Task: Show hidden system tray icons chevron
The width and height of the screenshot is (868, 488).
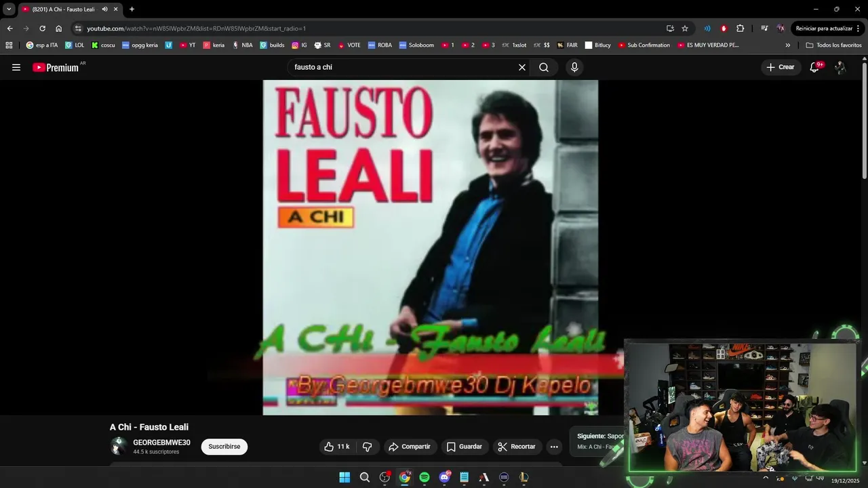Action: pos(766,477)
